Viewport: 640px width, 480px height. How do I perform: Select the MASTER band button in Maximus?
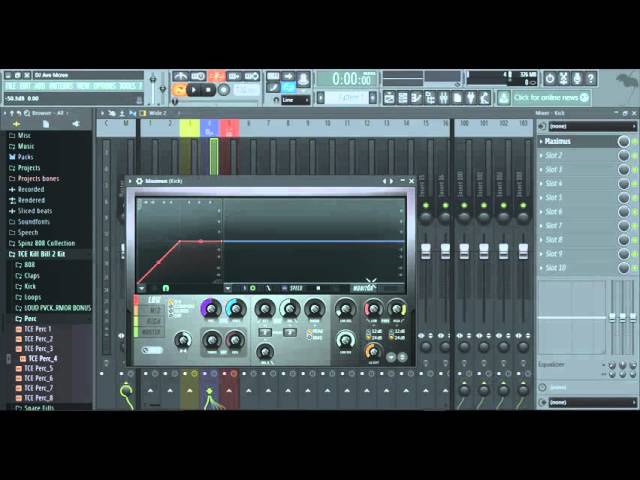[x=152, y=332]
